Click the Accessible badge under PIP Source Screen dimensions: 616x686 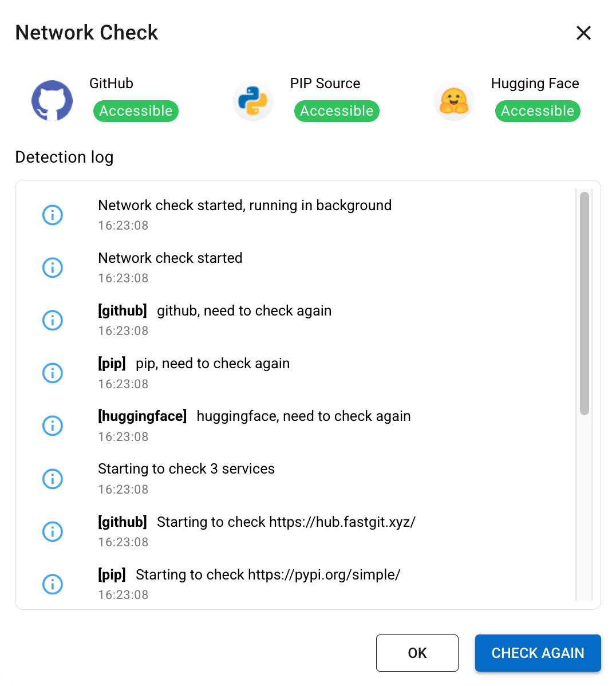pyautogui.click(x=337, y=111)
